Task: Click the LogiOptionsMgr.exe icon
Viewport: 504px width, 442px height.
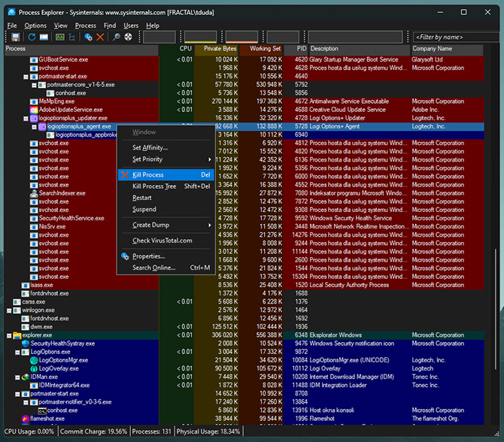Action: (x=34, y=360)
